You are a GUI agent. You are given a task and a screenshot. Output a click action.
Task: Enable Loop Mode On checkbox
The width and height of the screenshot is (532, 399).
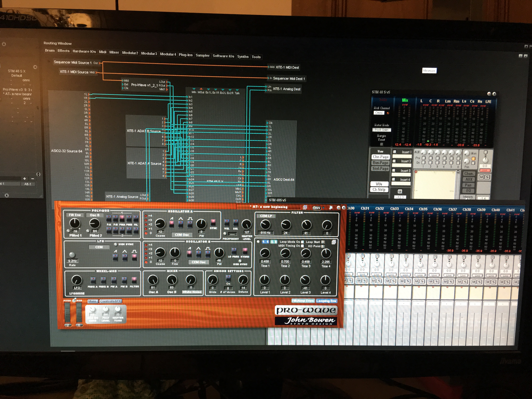tap(303, 242)
